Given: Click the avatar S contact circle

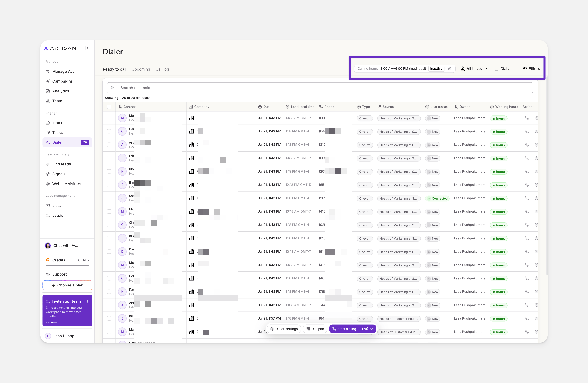Looking at the screenshot, I should click(122, 198).
